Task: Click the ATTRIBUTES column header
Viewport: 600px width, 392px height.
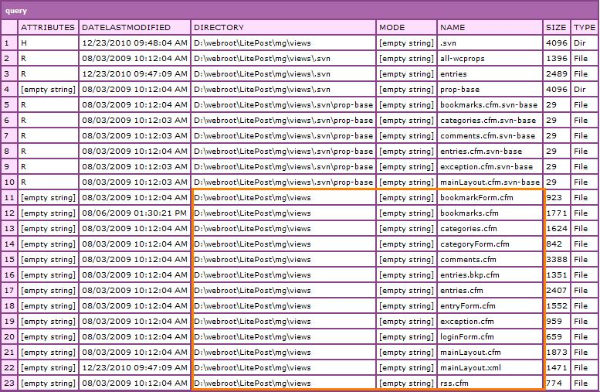Action: pos(48,27)
